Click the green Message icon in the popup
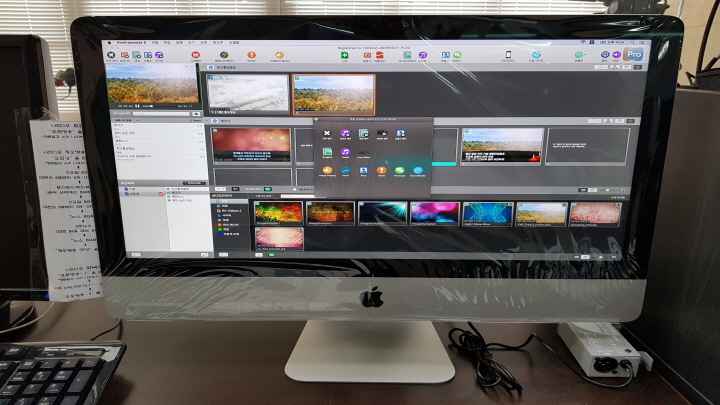 [399, 171]
